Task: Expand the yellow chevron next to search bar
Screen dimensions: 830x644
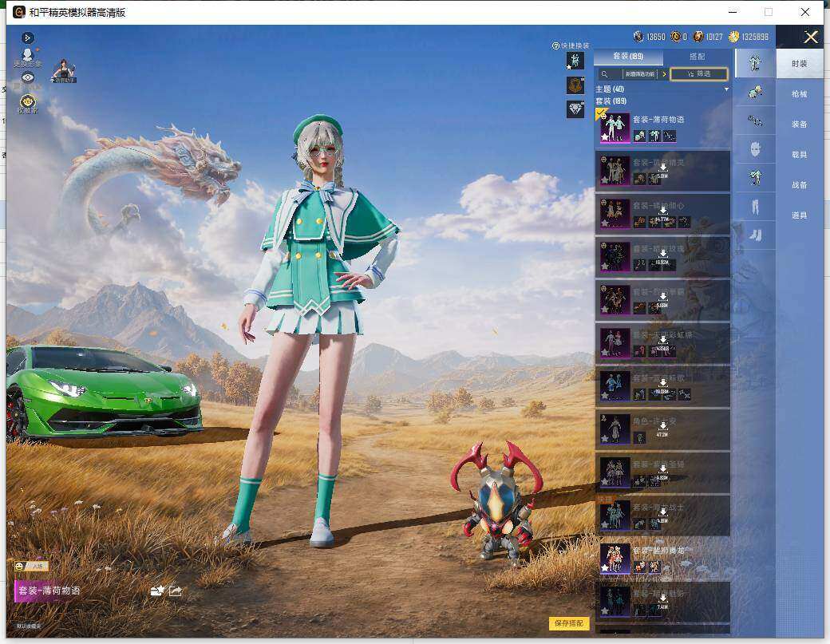Action: [x=664, y=74]
